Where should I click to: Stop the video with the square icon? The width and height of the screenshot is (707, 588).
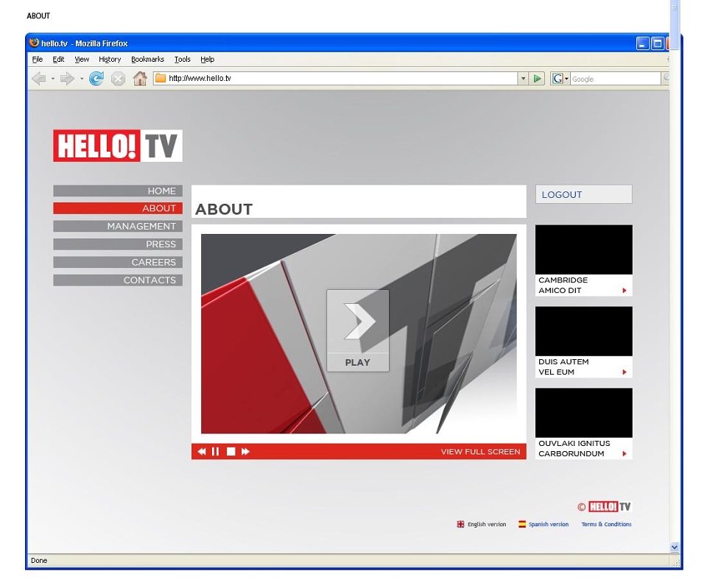231,451
